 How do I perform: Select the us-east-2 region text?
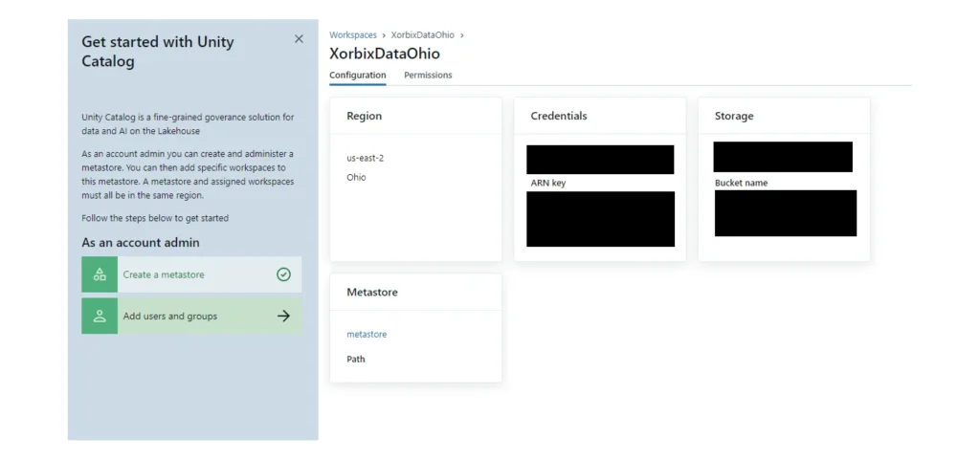(x=365, y=158)
